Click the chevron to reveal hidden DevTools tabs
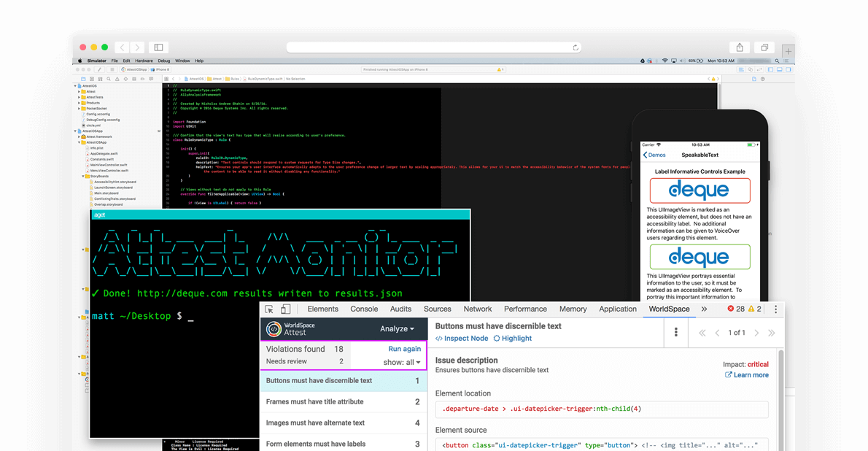The image size is (868, 451). pyautogui.click(x=703, y=308)
